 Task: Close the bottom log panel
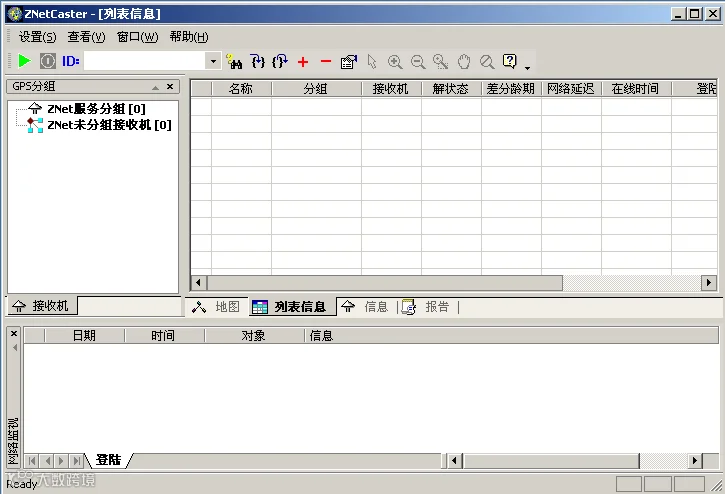pyautogui.click(x=14, y=333)
